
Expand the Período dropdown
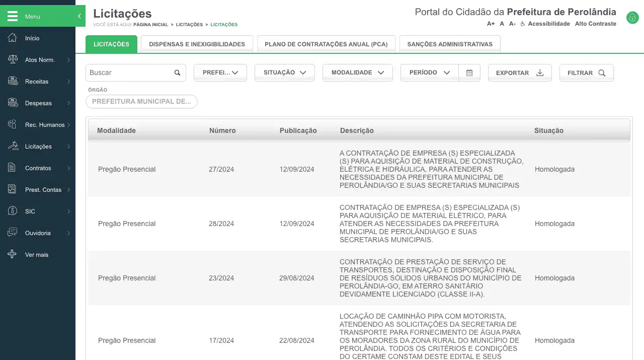tap(429, 73)
